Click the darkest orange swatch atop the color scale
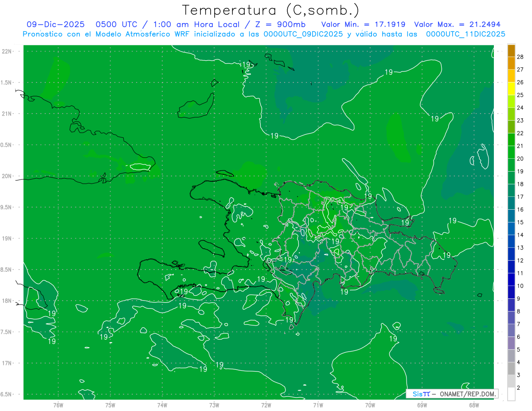Viewport: 532px width, 411px height. [511, 51]
